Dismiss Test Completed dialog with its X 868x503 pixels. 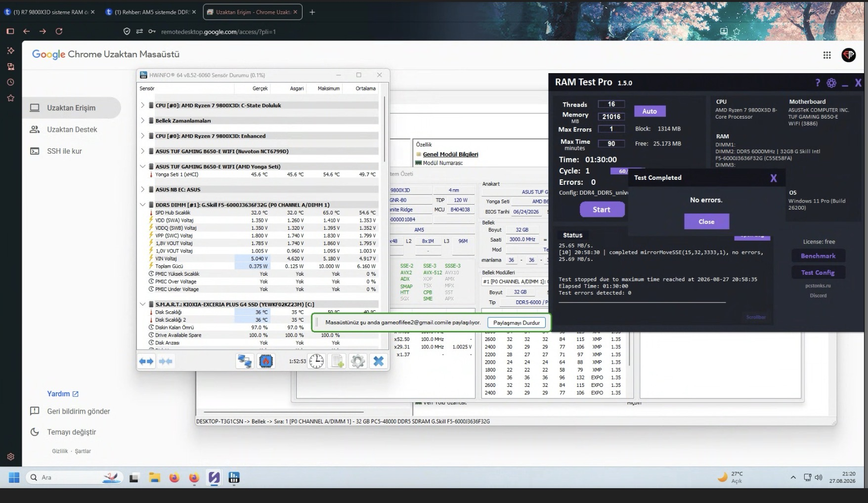coord(774,178)
